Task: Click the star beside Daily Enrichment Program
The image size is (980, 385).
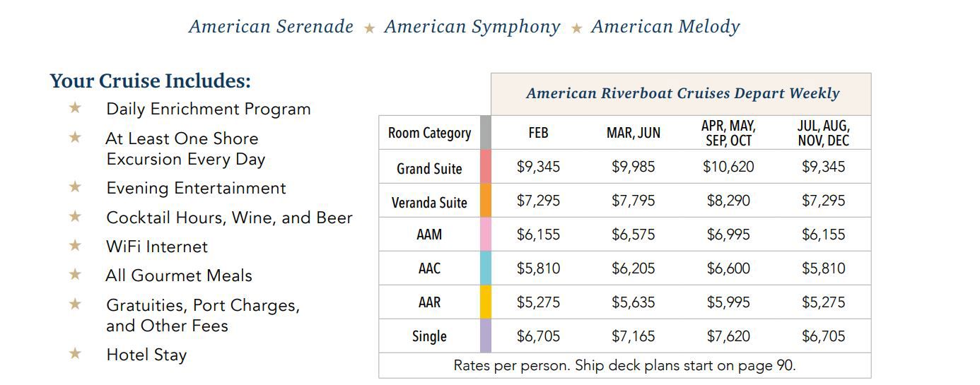Action: click(75, 107)
